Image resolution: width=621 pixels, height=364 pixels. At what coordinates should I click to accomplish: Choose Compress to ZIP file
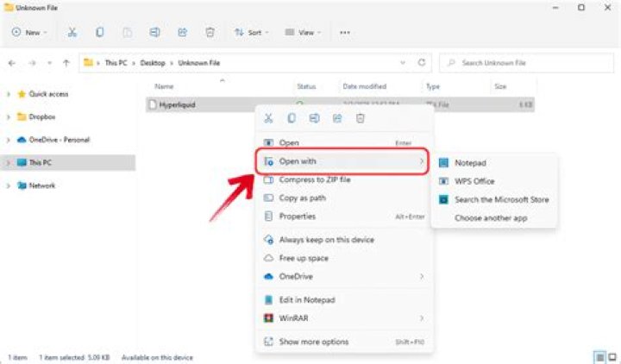[314, 179]
